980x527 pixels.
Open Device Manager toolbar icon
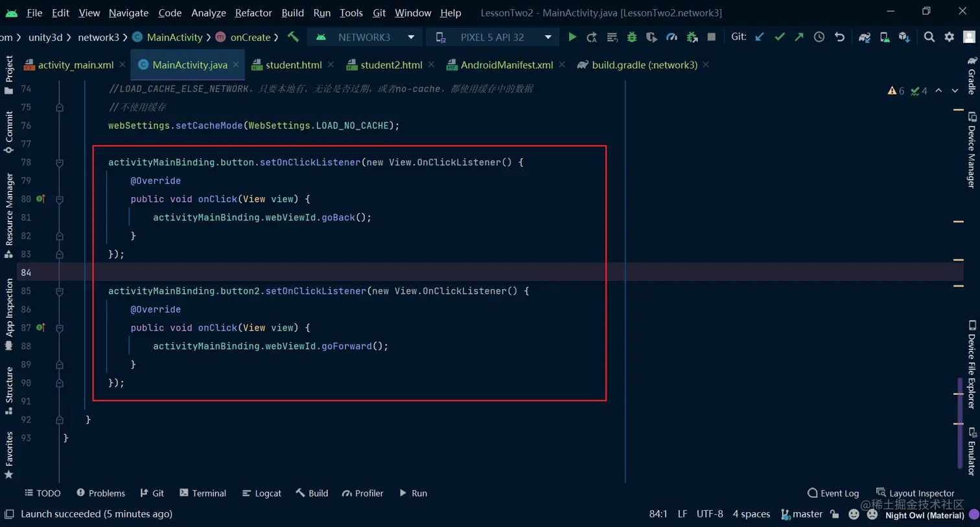coord(885,37)
